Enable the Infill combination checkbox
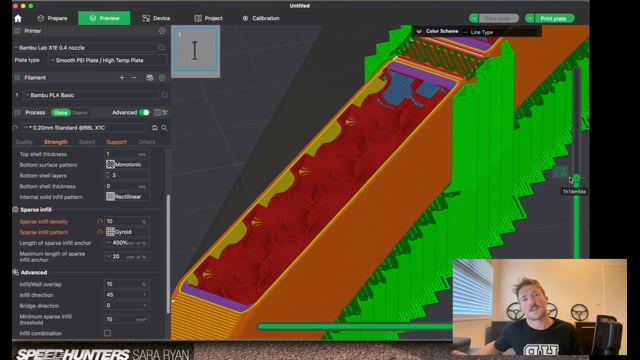The height and width of the screenshot is (360, 640). coord(107,333)
